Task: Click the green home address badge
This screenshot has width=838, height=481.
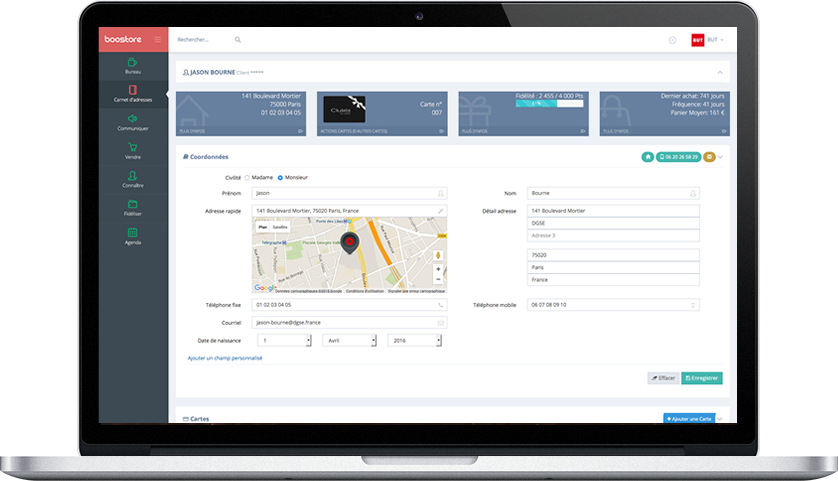Action: tap(648, 157)
